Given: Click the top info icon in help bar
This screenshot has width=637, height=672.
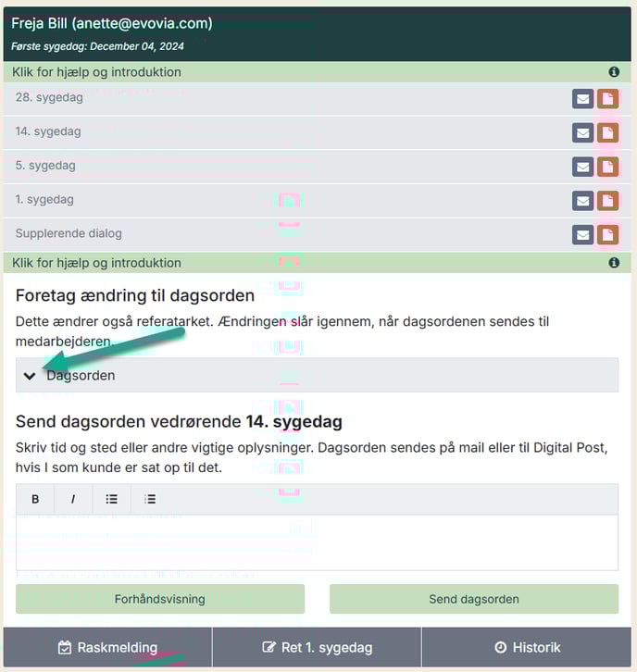Looking at the screenshot, I should [614, 72].
